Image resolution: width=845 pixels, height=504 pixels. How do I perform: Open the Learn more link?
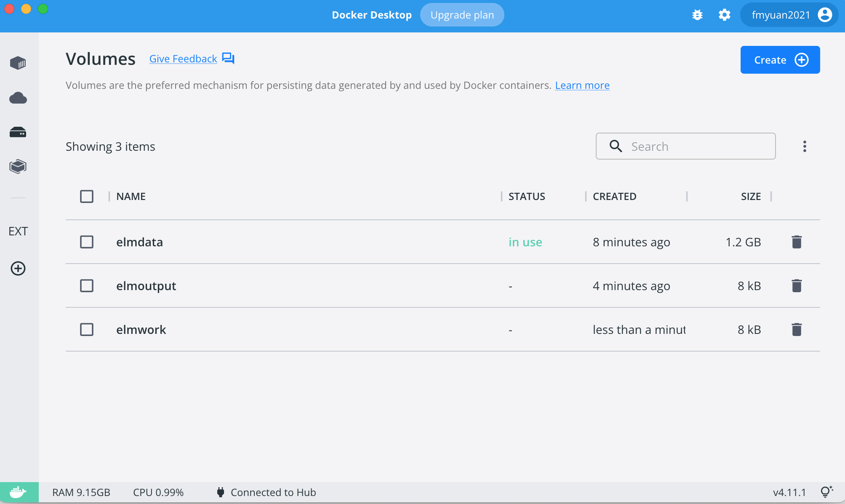582,85
